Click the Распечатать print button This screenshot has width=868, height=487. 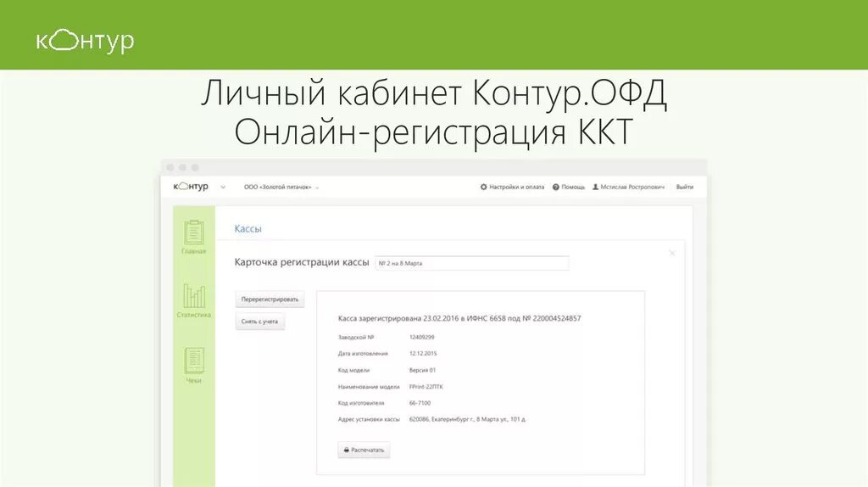click(x=364, y=450)
